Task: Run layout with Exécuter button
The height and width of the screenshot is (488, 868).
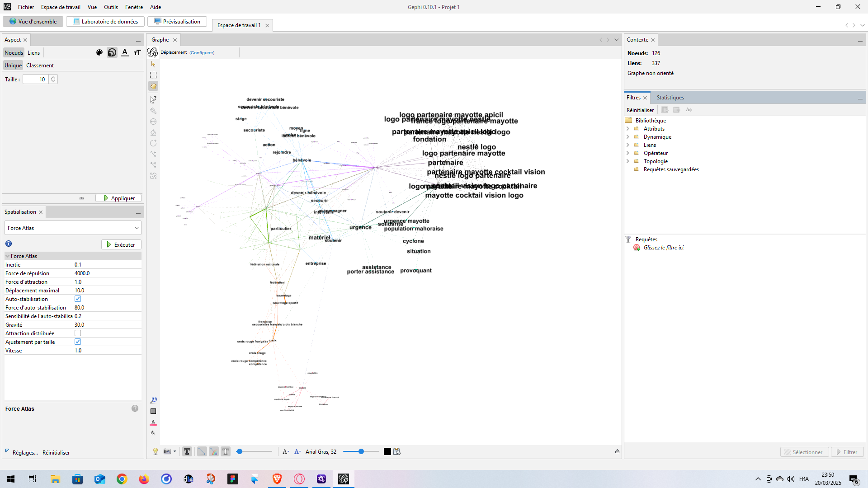Action: click(121, 244)
